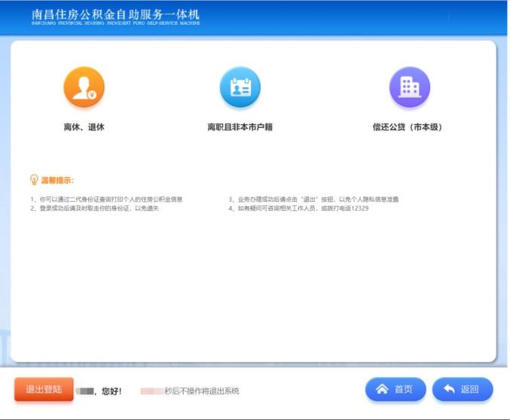Click the 南昌住房公积金自助服务一体机 title
This screenshot has height=420, width=510.
point(115,14)
